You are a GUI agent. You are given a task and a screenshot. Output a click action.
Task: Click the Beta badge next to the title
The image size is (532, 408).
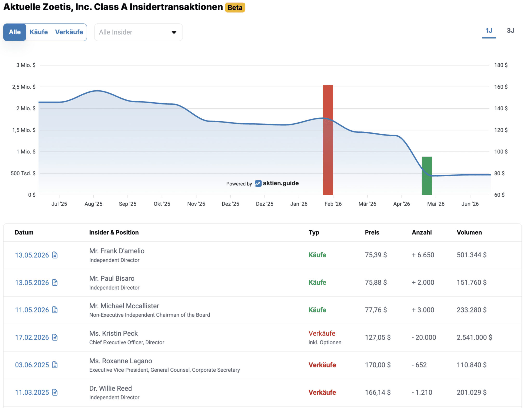click(x=235, y=8)
